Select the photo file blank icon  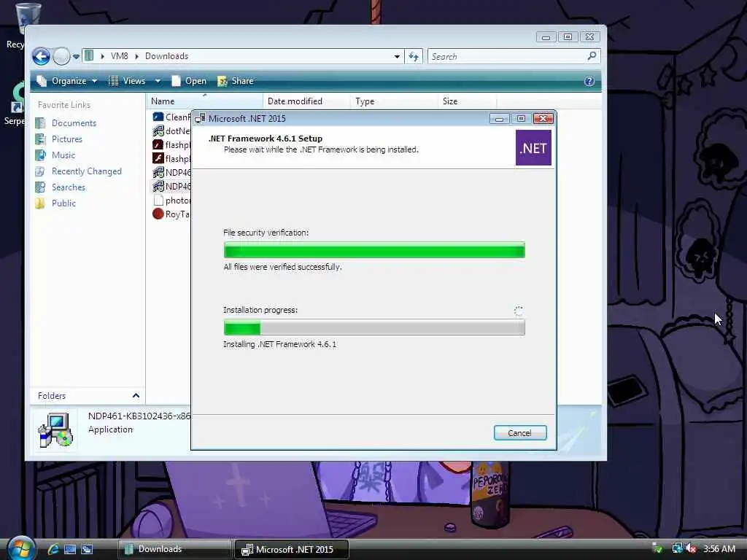[x=158, y=200]
